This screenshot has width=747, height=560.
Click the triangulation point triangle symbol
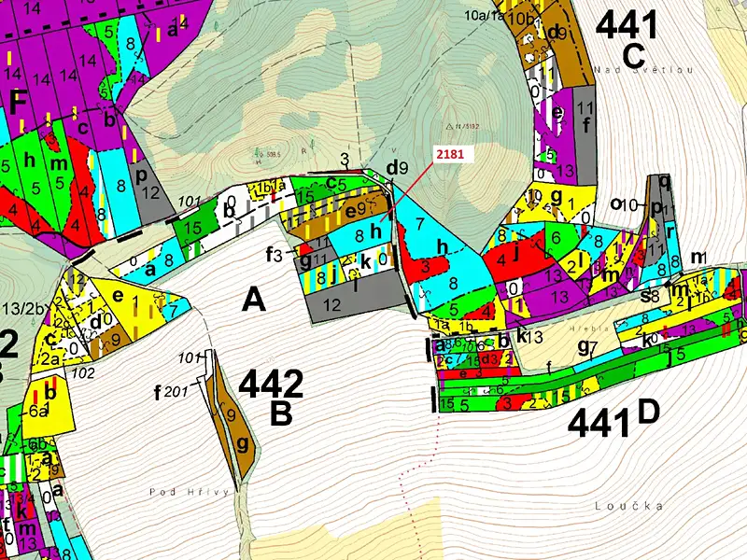tap(449, 127)
